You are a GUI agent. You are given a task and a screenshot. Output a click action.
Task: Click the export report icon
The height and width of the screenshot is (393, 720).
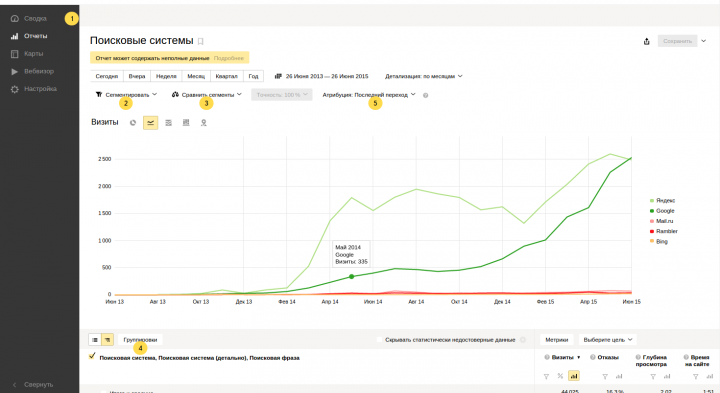click(647, 41)
